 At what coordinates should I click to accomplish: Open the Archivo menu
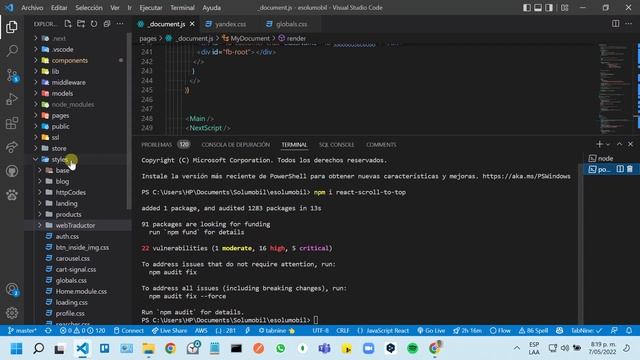click(x=32, y=7)
